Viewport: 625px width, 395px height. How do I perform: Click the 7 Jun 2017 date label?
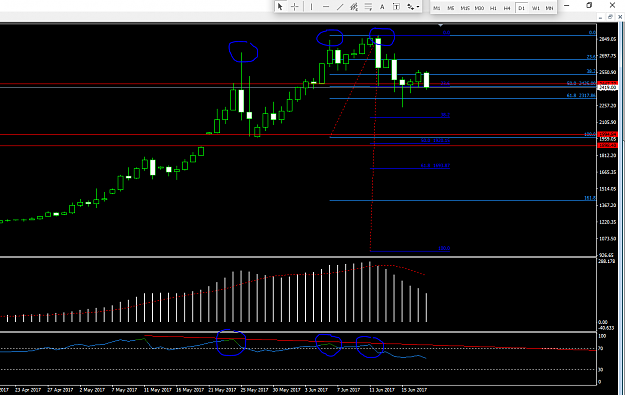coord(348,390)
